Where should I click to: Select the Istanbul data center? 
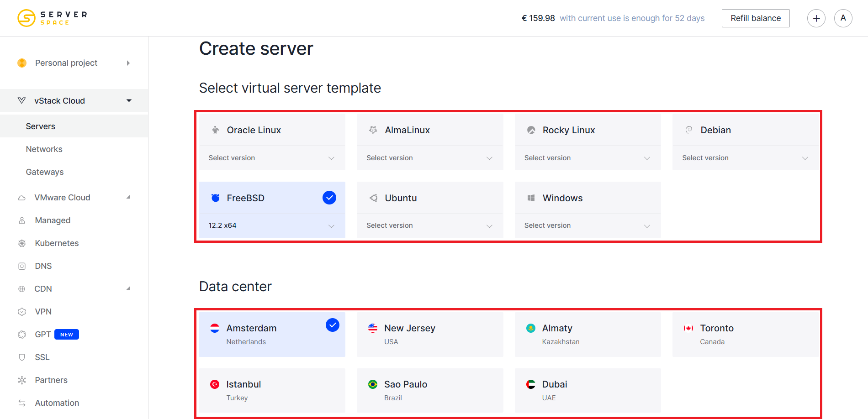click(272, 391)
